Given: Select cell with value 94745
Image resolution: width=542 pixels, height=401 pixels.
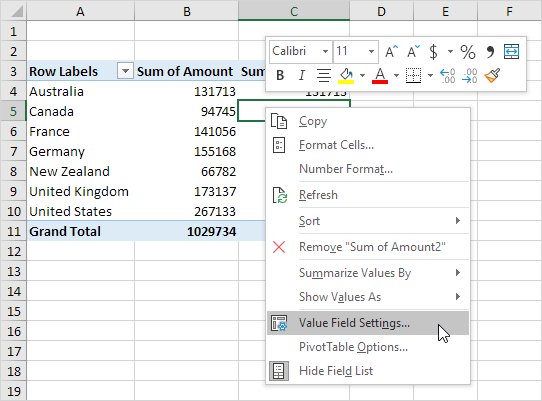Looking at the screenshot, I should (187, 111).
